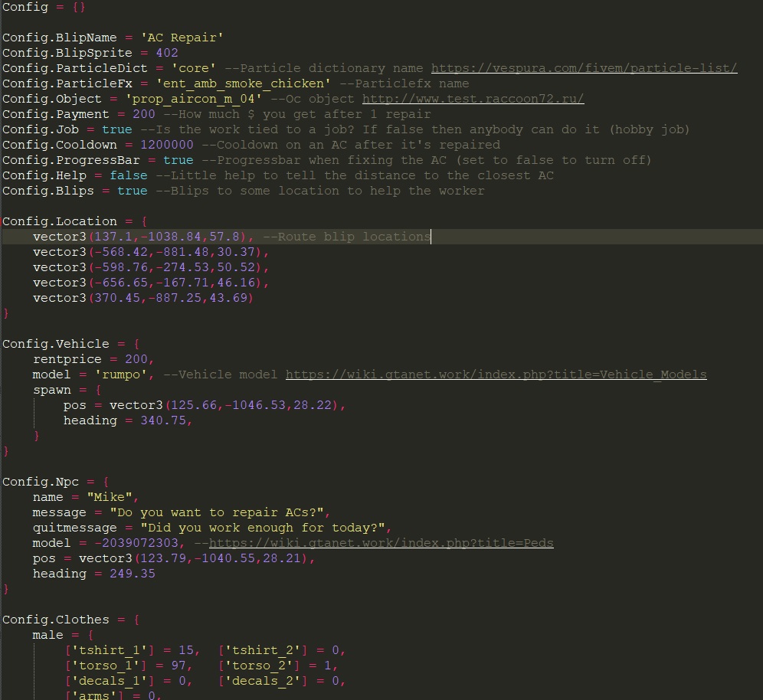Click the ['tshirt_1'] key

(110, 650)
